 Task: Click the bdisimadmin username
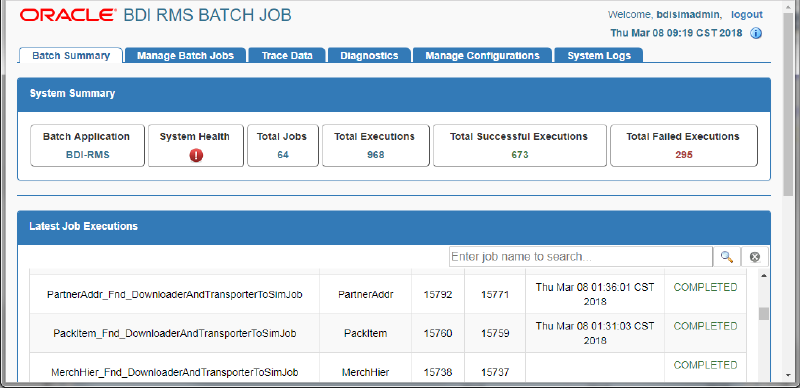(x=688, y=14)
